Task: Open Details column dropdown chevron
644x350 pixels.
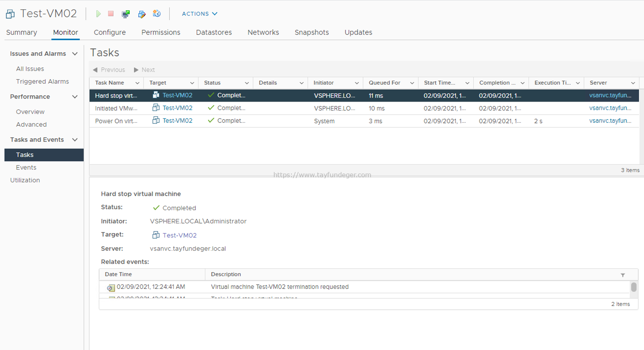Action: tap(301, 83)
